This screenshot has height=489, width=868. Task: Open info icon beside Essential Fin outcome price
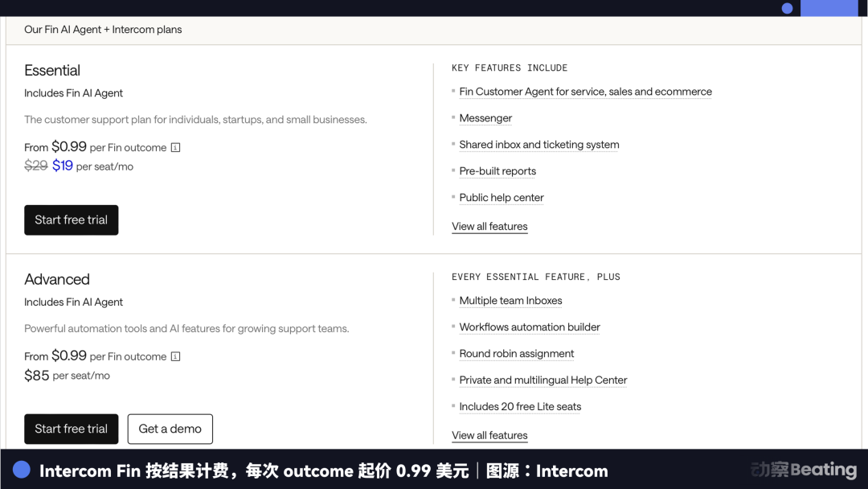click(x=175, y=147)
